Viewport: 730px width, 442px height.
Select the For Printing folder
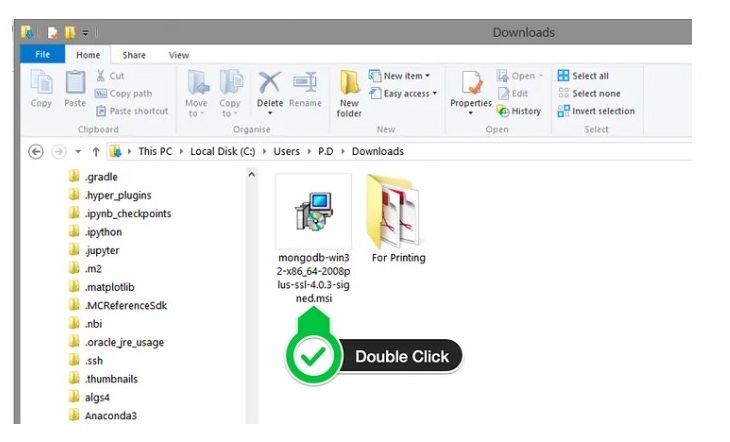click(x=399, y=219)
